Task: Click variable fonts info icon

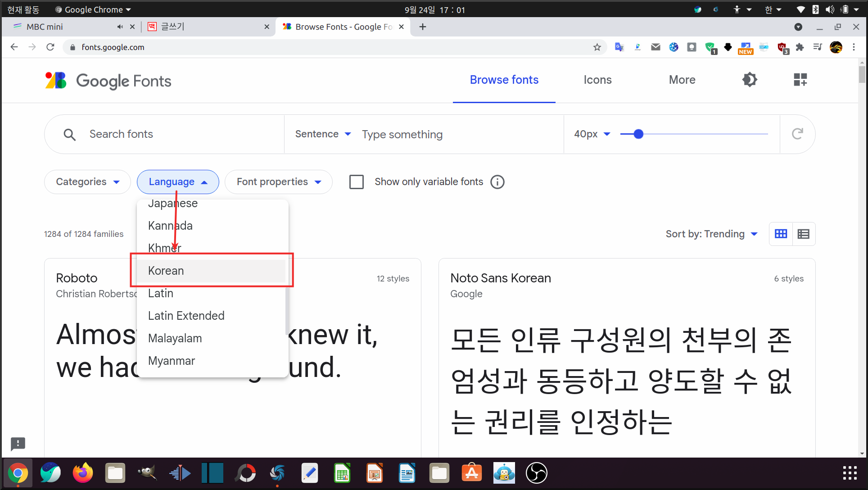Action: click(497, 182)
